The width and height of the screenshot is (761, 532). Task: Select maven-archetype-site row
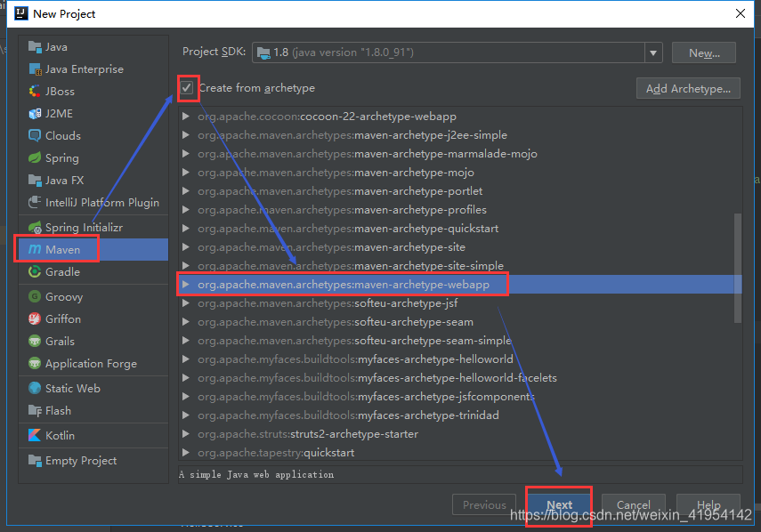point(460,246)
